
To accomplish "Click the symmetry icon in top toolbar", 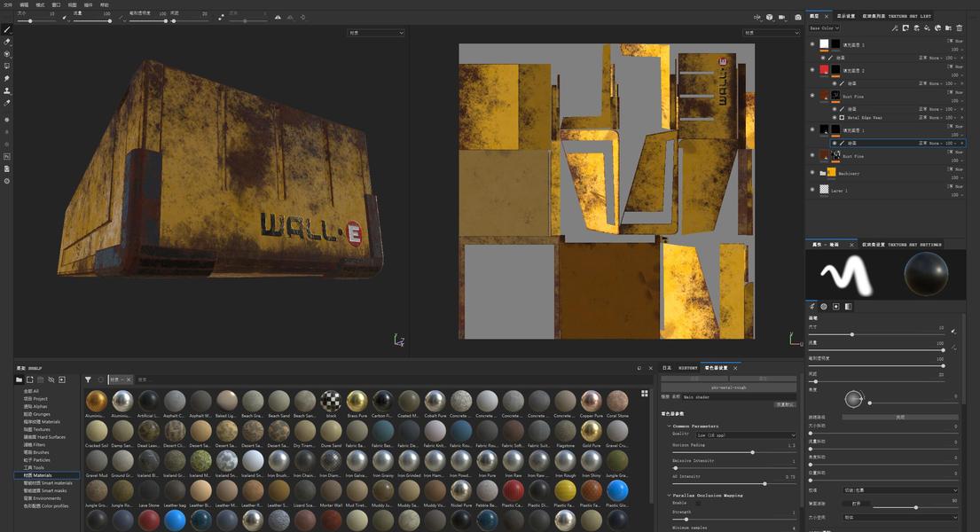I will 278,18.
